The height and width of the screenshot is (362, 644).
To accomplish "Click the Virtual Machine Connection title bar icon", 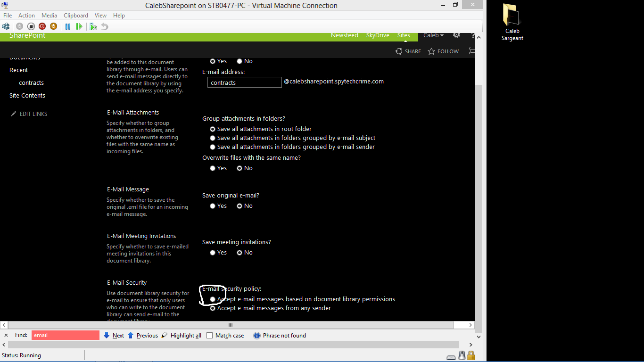I will [x=5, y=5].
